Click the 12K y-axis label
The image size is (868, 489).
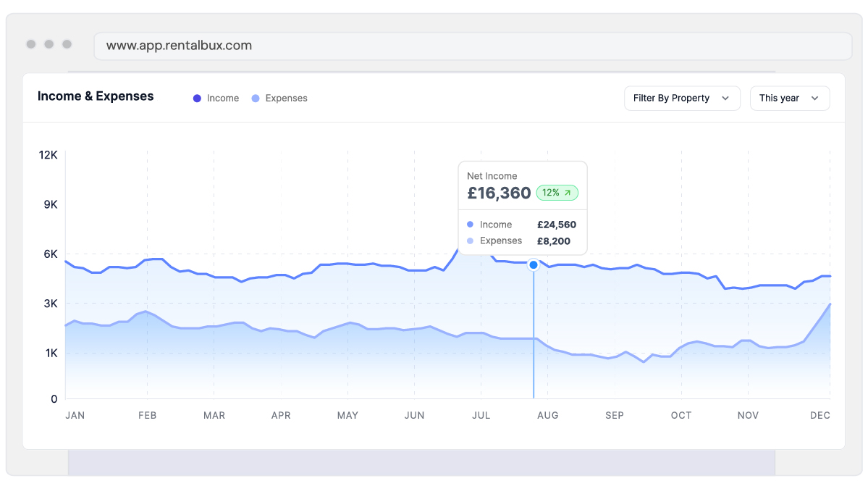48,155
